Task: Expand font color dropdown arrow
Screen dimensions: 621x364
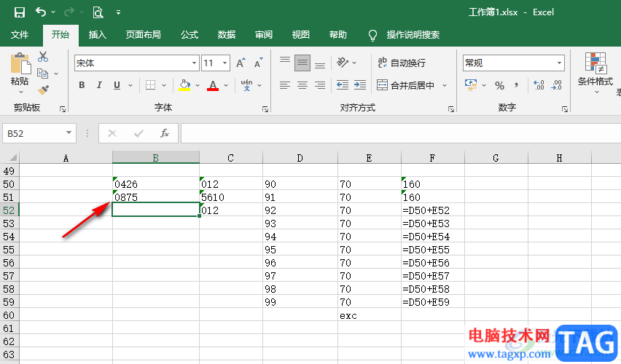Action: click(x=226, y=85)
